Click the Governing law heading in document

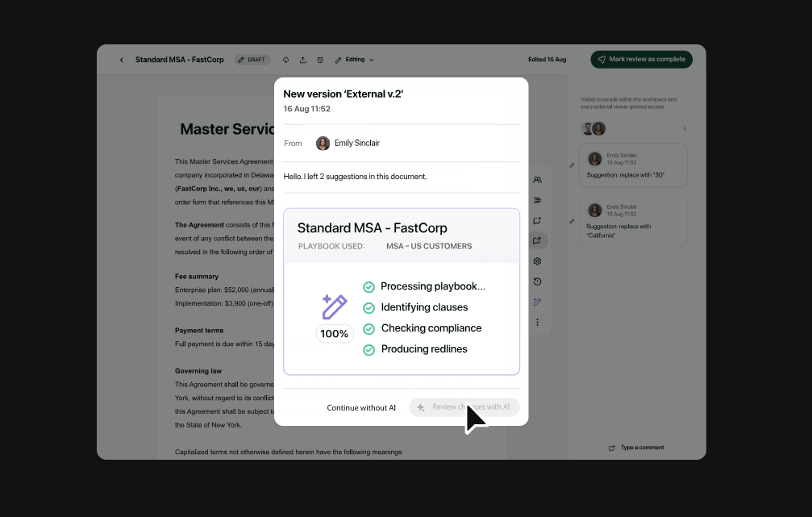click(x=198, y=371)
